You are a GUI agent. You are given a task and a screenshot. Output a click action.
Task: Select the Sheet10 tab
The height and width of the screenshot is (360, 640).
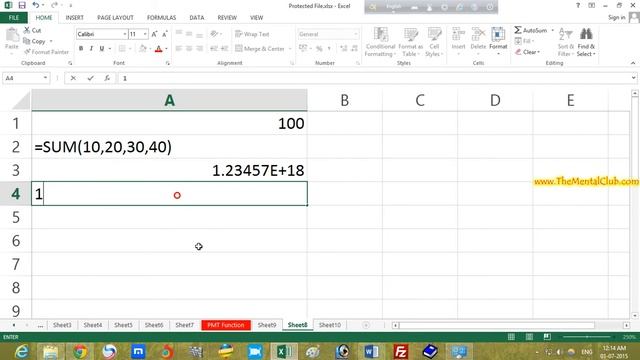pos(329,325)
